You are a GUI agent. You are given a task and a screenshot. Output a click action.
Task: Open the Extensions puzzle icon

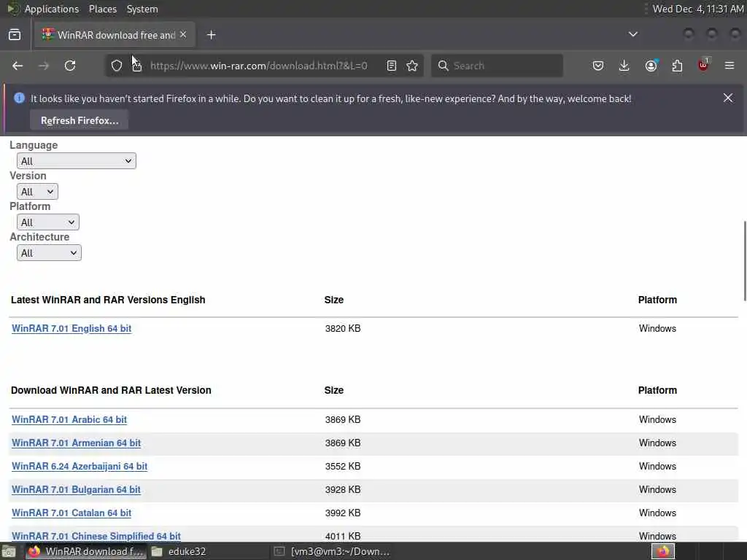click(677, 66)
